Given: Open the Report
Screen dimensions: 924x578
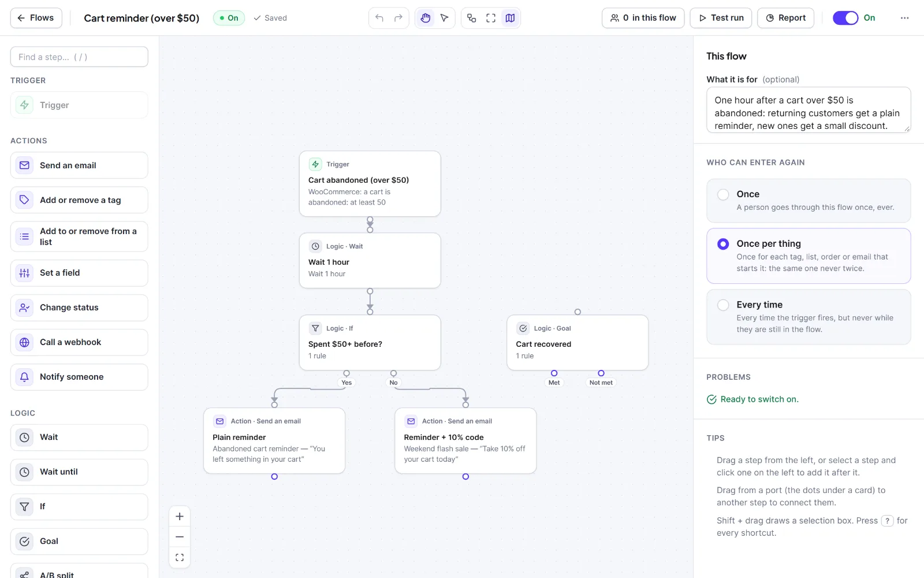Looking at the screenshot, I should [x=786, y=18].
